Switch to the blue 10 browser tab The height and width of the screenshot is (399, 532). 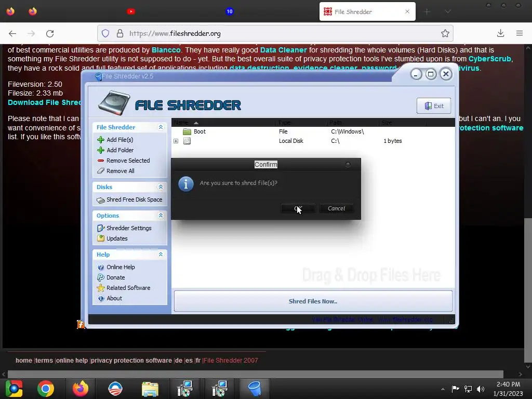[229, 11]
